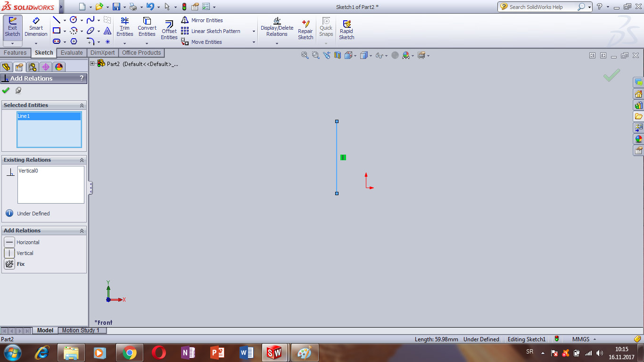Click Mirror Entities
The height and width of the screenshot is (362, 644).
[202, 20]
